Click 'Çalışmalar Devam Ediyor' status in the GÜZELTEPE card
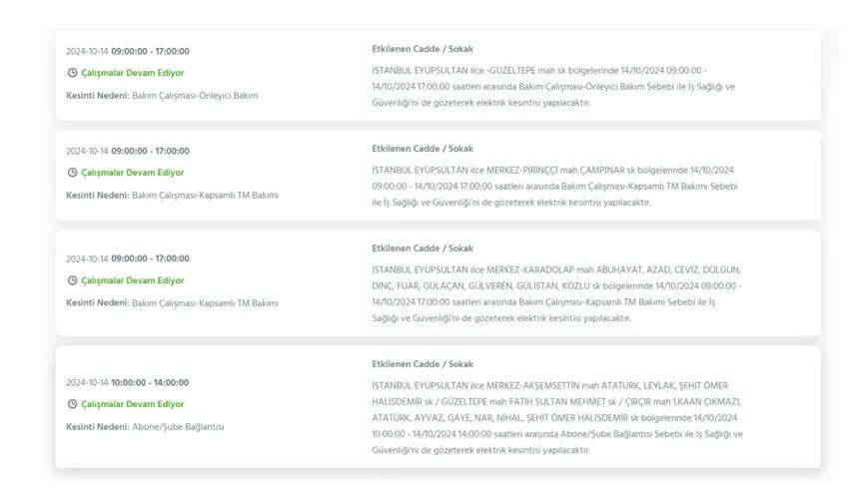 pos(132,73)
